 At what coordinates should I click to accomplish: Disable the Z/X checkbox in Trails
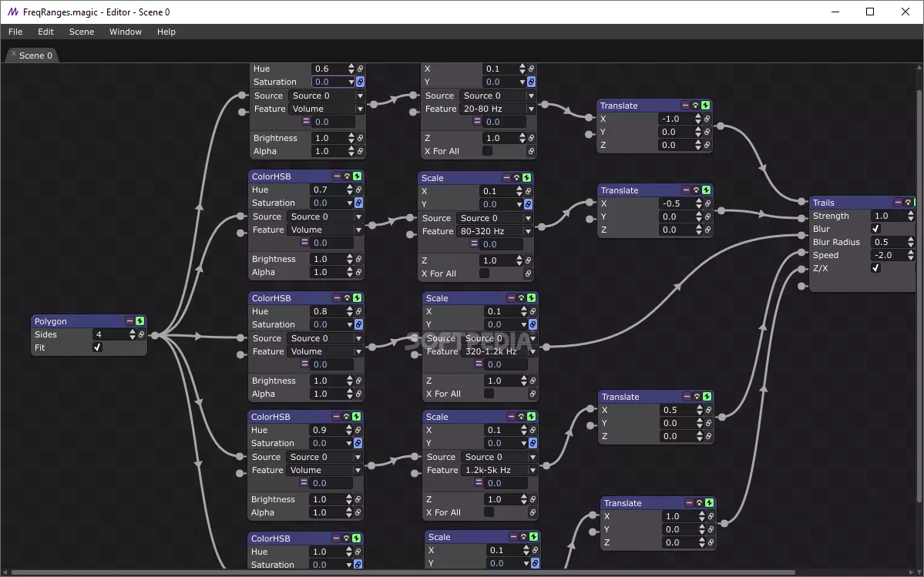[x=875, y=269]
